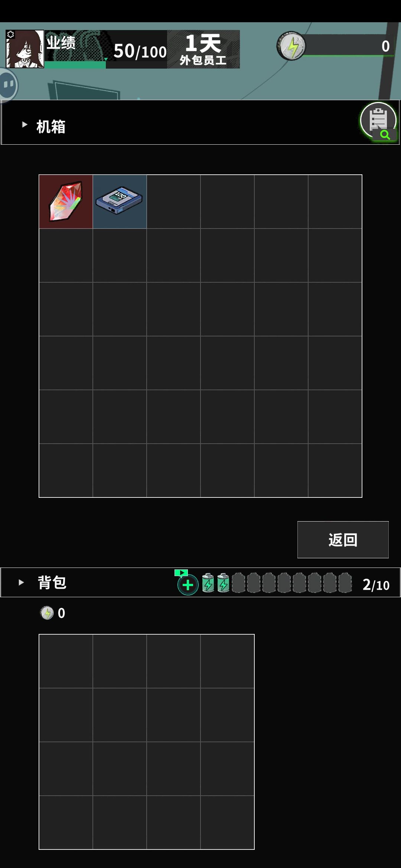401x868 pixels.
Task: Click the 2/10 battery capacity counter
Action: point(376,585)
